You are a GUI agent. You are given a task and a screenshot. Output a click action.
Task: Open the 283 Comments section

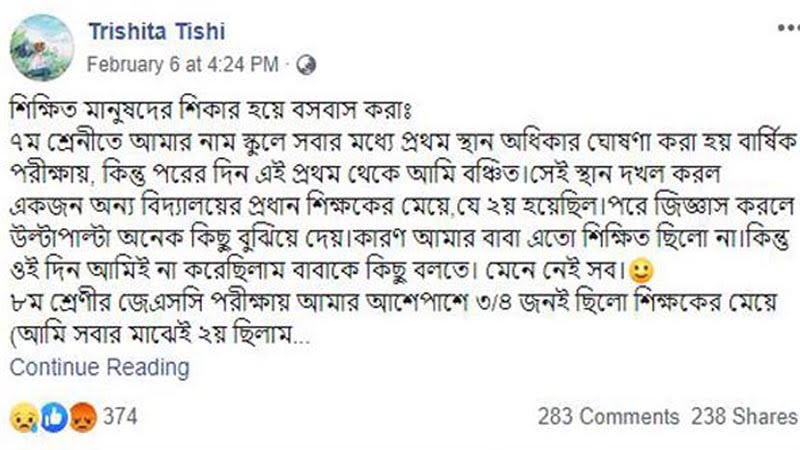pos(608,416)
